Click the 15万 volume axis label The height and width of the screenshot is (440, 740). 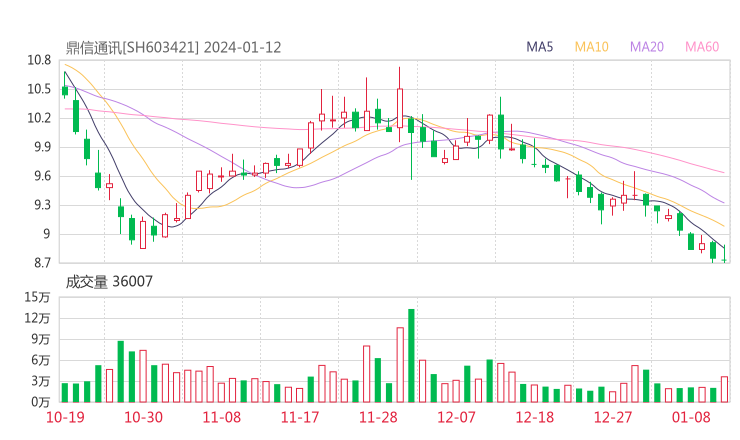point(37,297)
